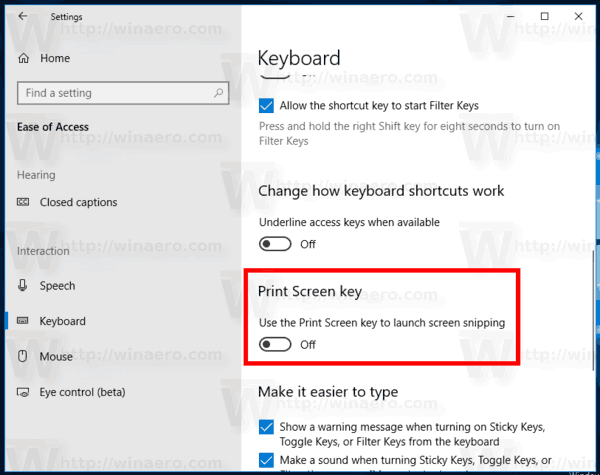Click the Speech microphone icon

click(23, 285)
